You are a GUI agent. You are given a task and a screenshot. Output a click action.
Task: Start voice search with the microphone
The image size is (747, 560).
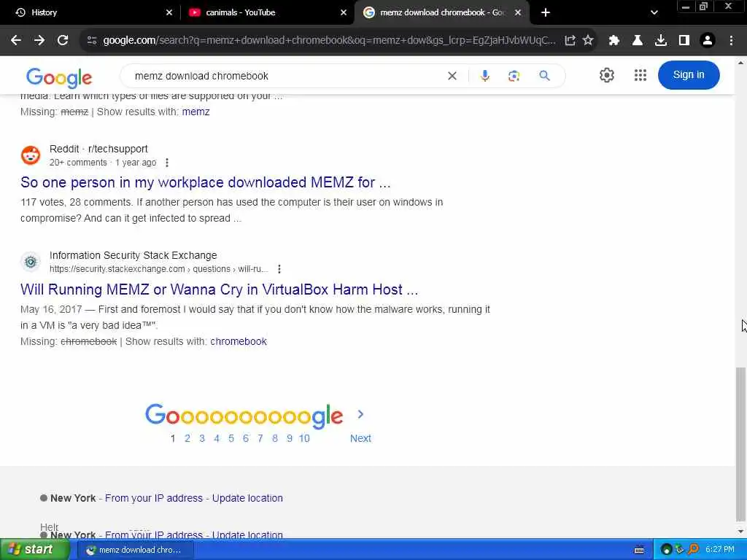tap(484, 76)
